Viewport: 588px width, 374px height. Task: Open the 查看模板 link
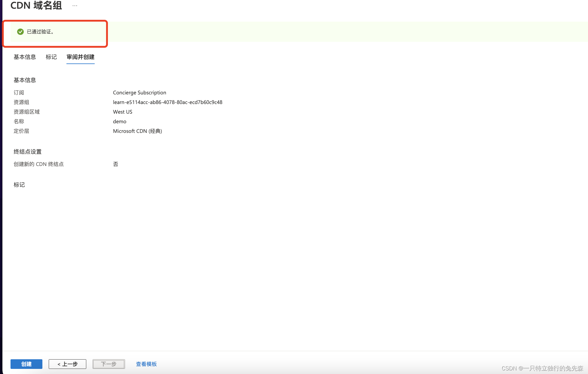tap(146, 364)
